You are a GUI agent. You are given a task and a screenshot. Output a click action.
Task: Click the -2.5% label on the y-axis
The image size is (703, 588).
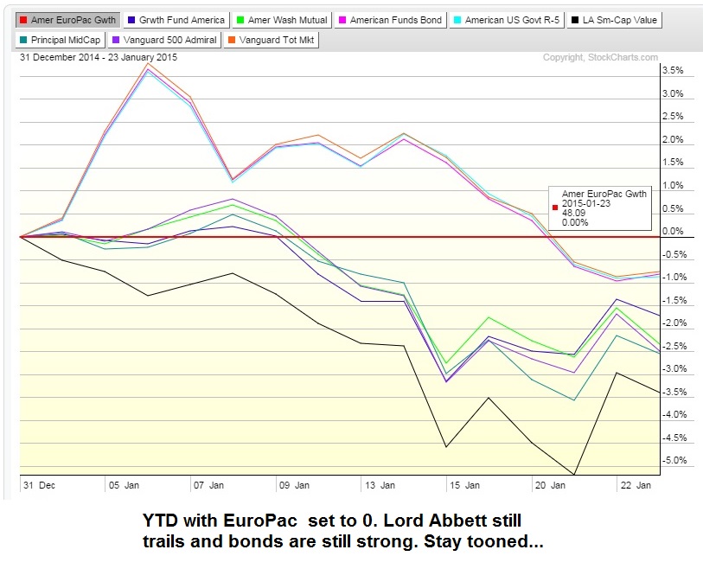pyautogui.click(x=674, y=346)
